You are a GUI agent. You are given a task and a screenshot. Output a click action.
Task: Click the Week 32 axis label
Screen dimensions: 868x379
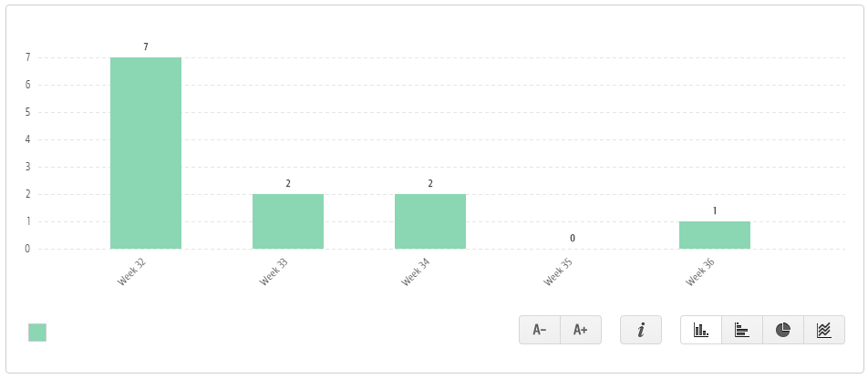pyautogui.click(x=131, y=271)
